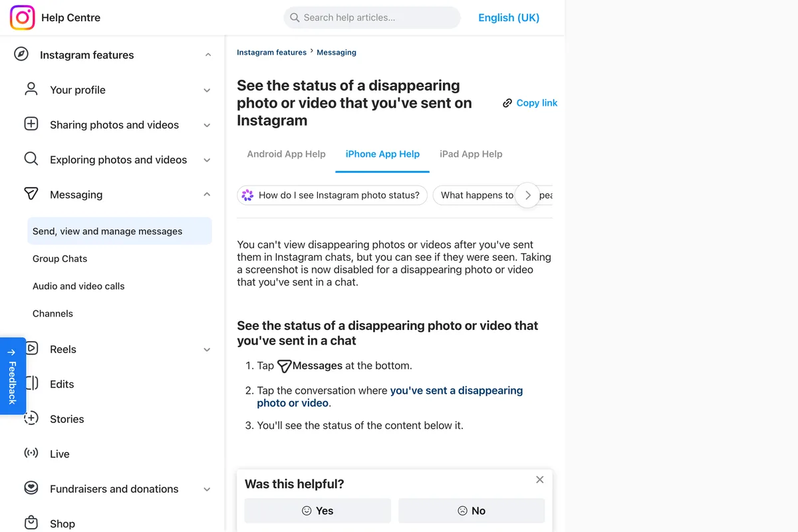Click the Search help articles field
798x532 pixels.
[x=372, y=18]
